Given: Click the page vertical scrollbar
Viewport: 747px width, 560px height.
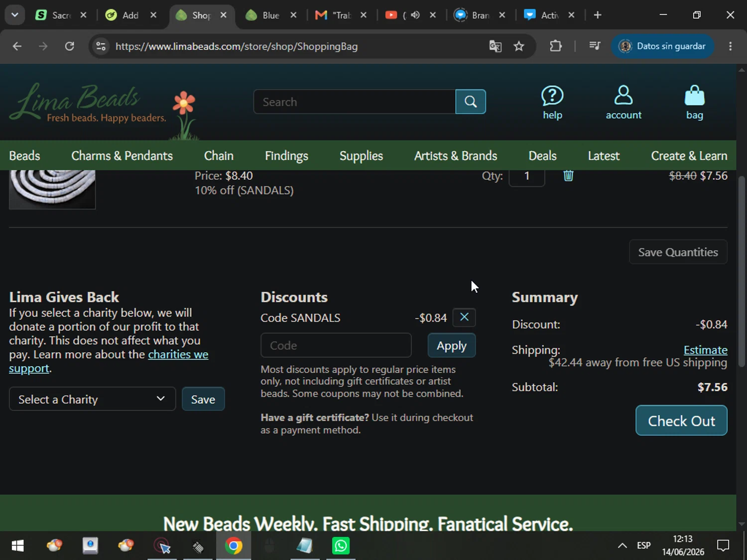Looking at the screenshot, I should click(x=742, y=271).
